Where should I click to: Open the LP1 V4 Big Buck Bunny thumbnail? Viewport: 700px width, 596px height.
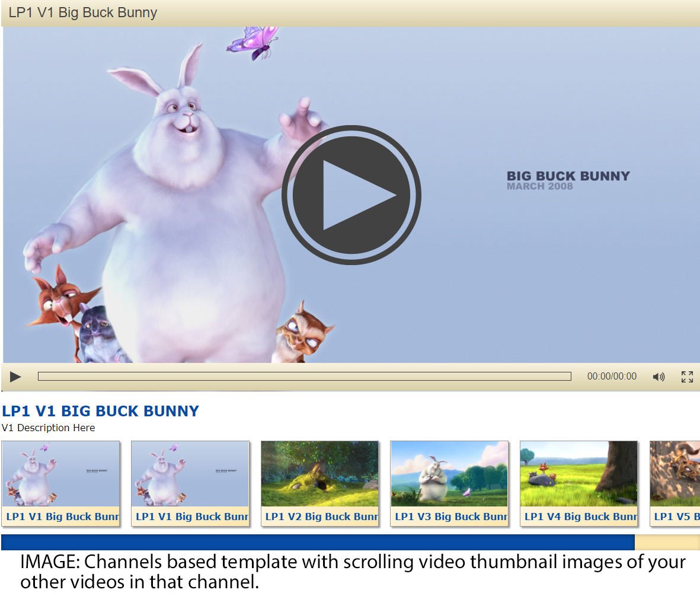coord(579,483)
